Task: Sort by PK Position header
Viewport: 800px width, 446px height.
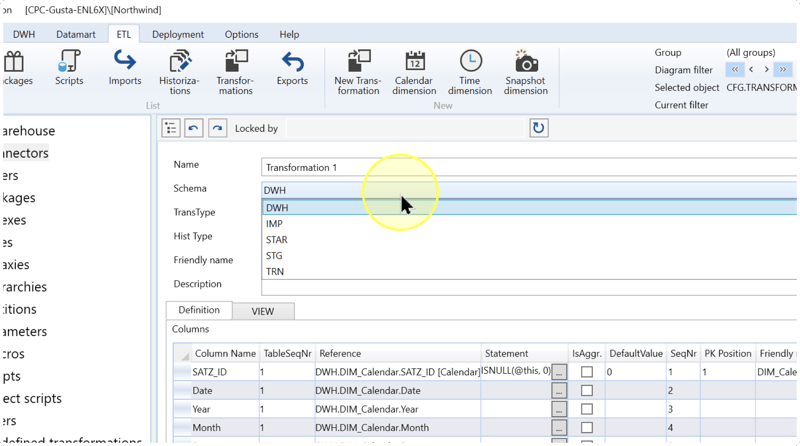Action: [x=728, y=353]
